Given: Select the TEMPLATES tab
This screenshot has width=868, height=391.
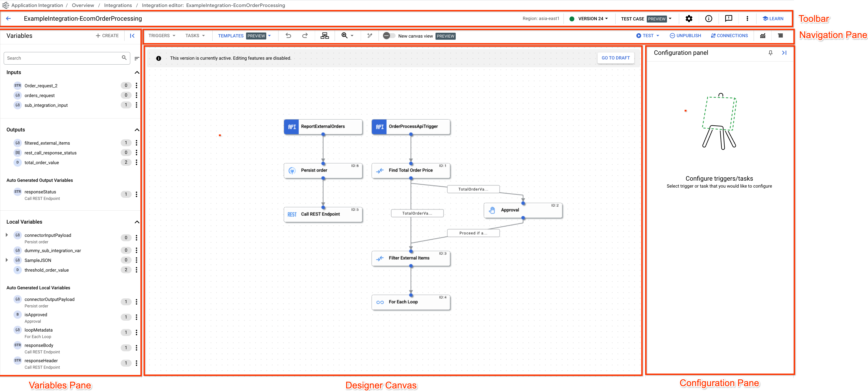Looking at the screenshot, I should (231, 36).
